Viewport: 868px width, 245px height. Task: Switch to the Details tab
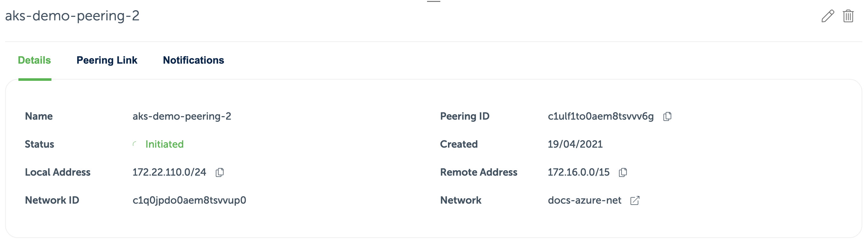coord(34,60)
